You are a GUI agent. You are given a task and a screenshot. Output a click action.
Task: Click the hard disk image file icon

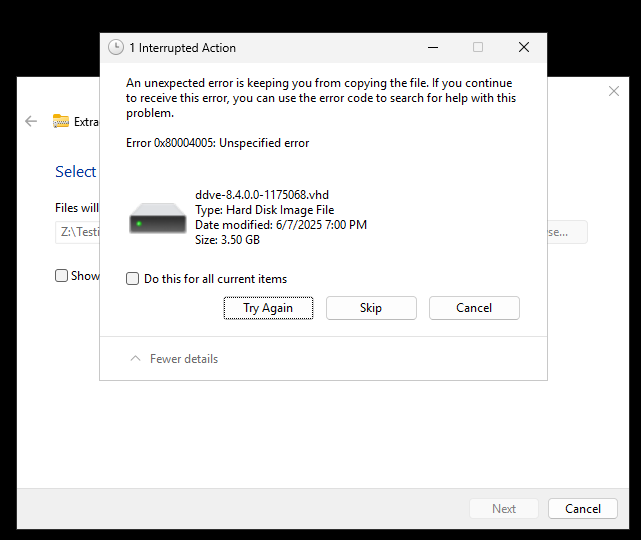tap(158, 218)
